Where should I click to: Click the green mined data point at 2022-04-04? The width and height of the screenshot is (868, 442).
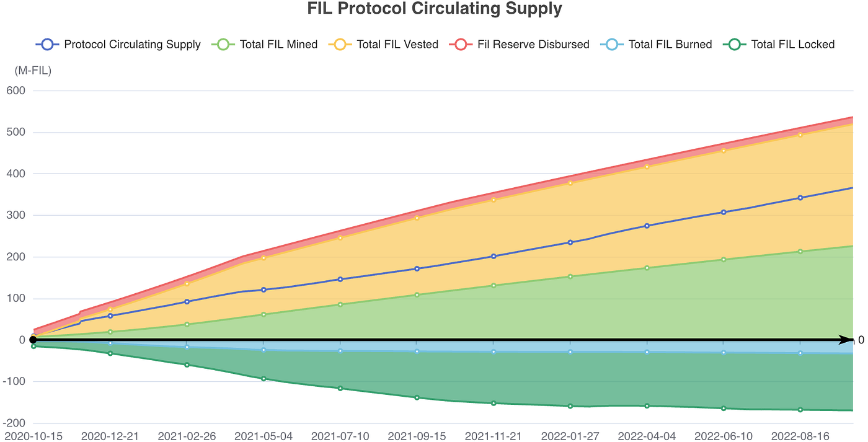pos(647,268)
